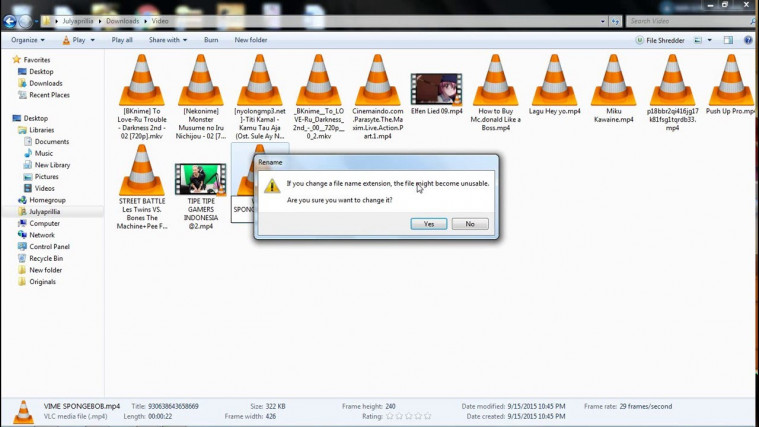Click the Search Video field
The image size is (759, 427).
689,21
